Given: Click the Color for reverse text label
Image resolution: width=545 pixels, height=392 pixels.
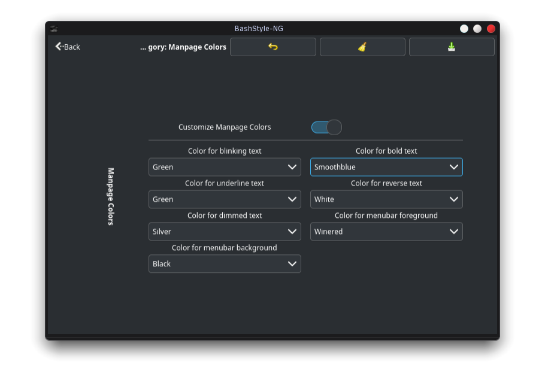Looking at the screenshot, I should pos(386,183).
